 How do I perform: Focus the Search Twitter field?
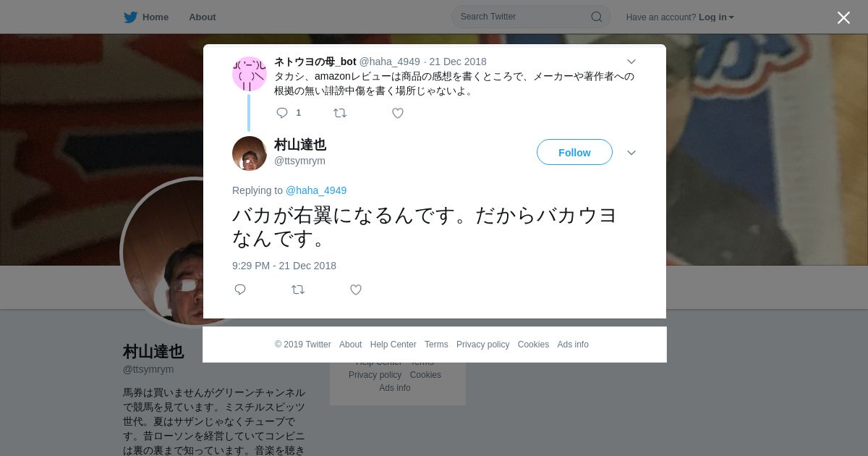[x=531, y=17]
